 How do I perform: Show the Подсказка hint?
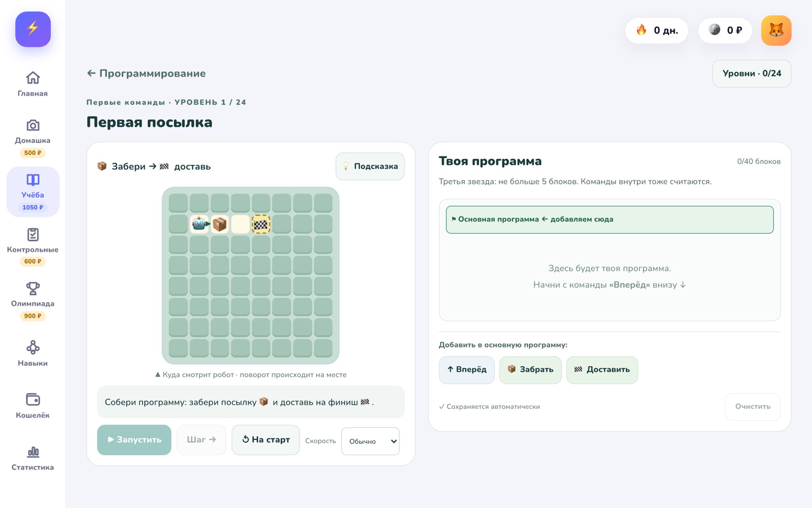[370, 166]
